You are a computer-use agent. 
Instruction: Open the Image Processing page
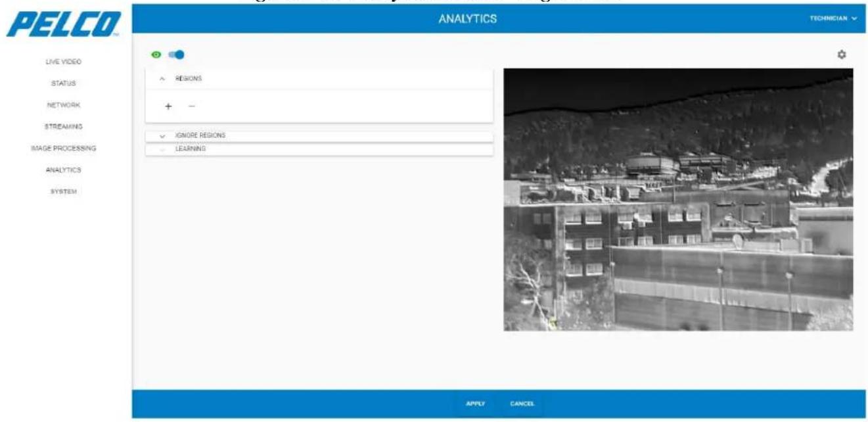63,148
